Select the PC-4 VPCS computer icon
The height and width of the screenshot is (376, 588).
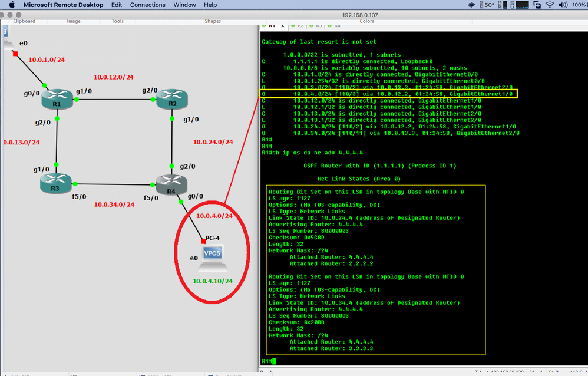[212, 258]
